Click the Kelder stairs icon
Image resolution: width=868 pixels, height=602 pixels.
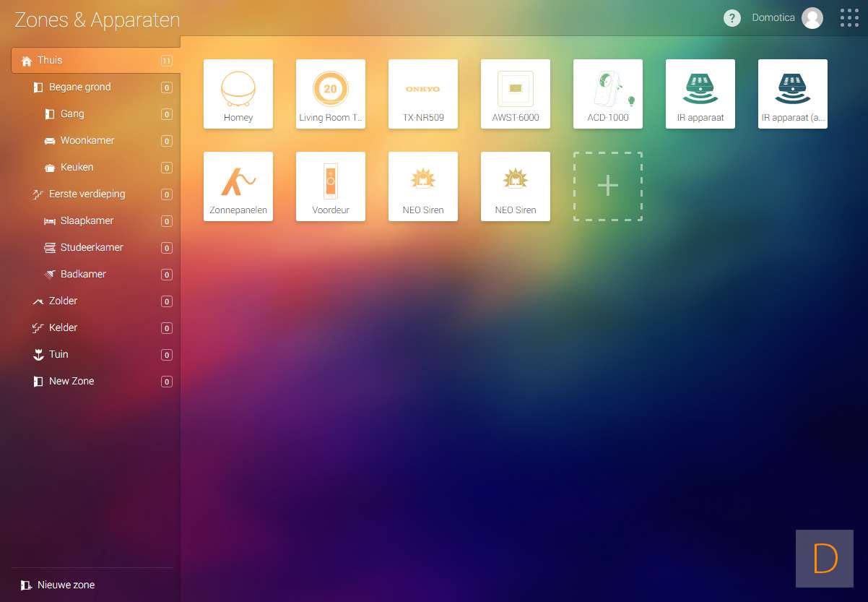38,328
